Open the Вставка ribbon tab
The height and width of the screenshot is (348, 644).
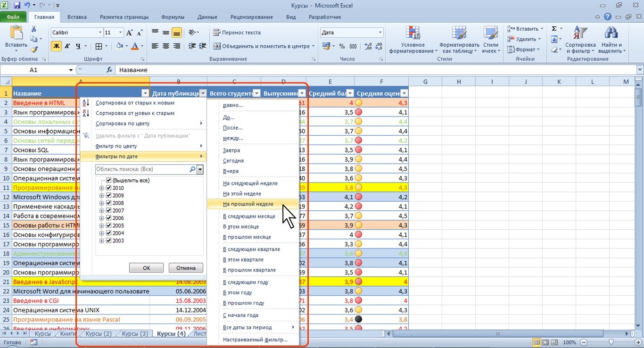[77, 17]
